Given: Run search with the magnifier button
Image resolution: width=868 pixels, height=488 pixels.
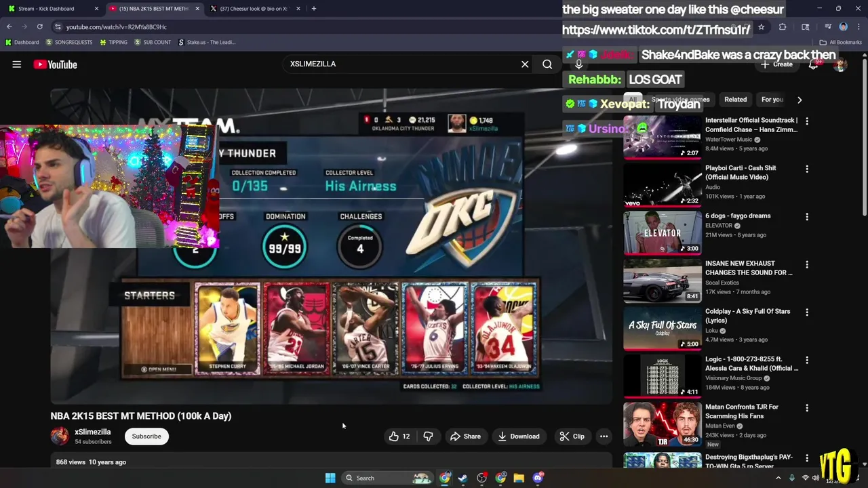Looking at the screenshot, I should click(x=547, y=64).
